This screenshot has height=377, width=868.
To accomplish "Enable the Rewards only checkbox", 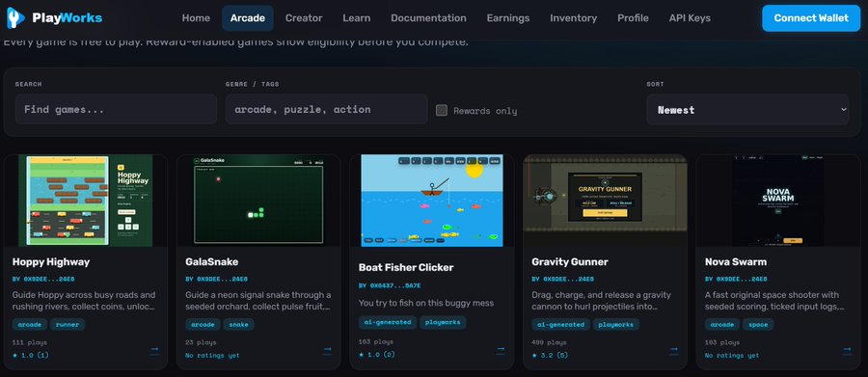I will [x=441, y=110].
